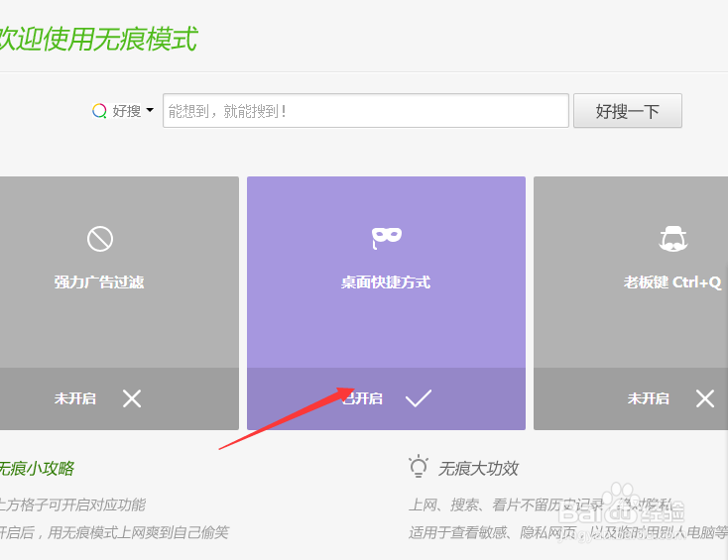728x560 pixels.
Task: Click the X icon on 老板键 card
Action: click(x=705, y=398)
